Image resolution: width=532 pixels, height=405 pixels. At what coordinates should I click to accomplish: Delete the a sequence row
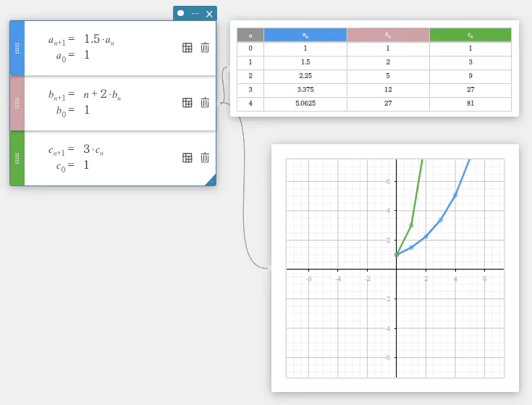(205, 47)
